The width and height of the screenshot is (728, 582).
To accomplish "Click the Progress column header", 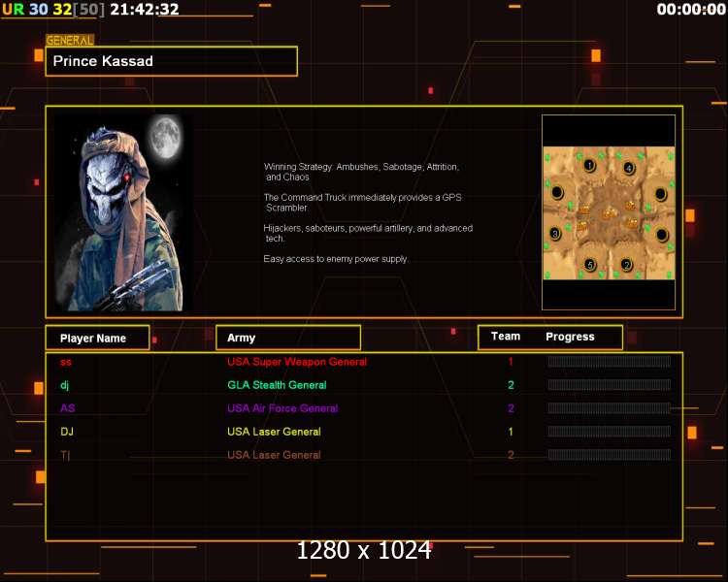I will 570,337.
